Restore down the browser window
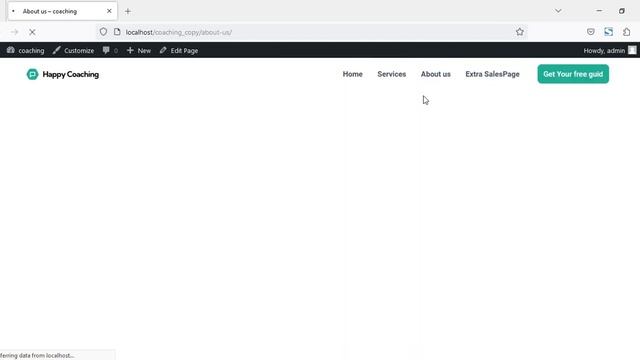Viewport: 640px width, 360px height. pos(622,11)
